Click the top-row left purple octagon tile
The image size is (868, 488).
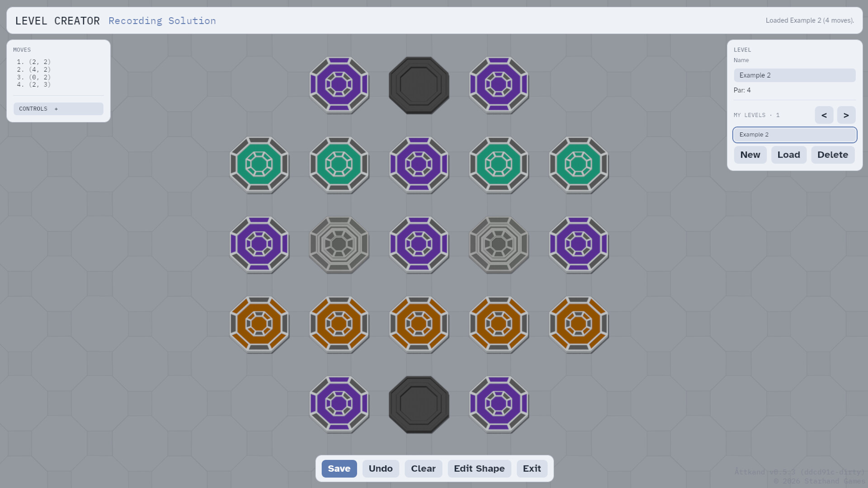click(x=339, y=85)
